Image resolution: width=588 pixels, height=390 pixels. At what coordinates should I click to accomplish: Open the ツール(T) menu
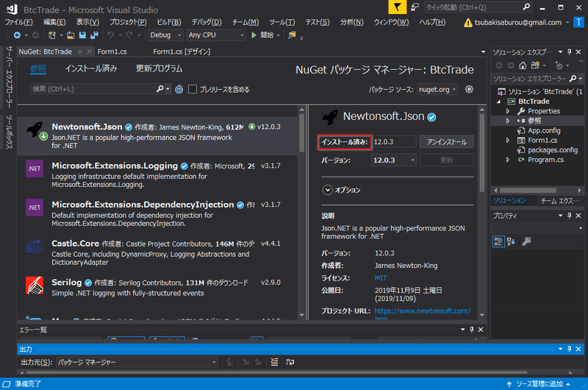(x=282, y=22)
